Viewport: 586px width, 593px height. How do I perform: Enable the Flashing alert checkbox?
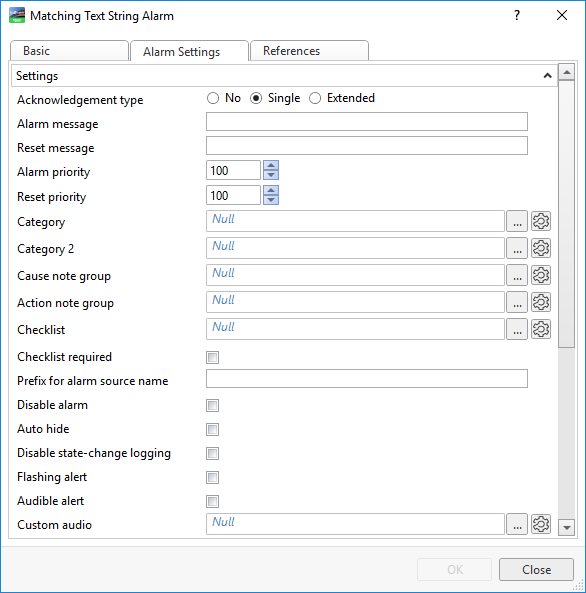213,477
